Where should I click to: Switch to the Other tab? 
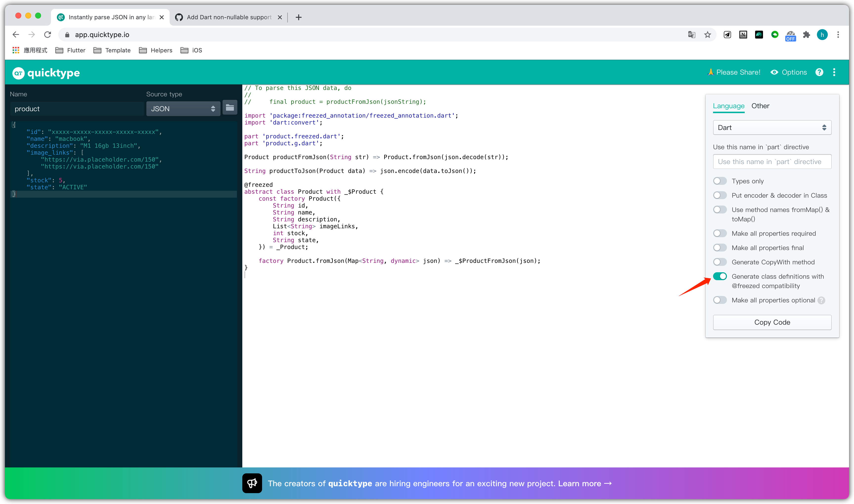pyautogui.click(x=760, y=106)
